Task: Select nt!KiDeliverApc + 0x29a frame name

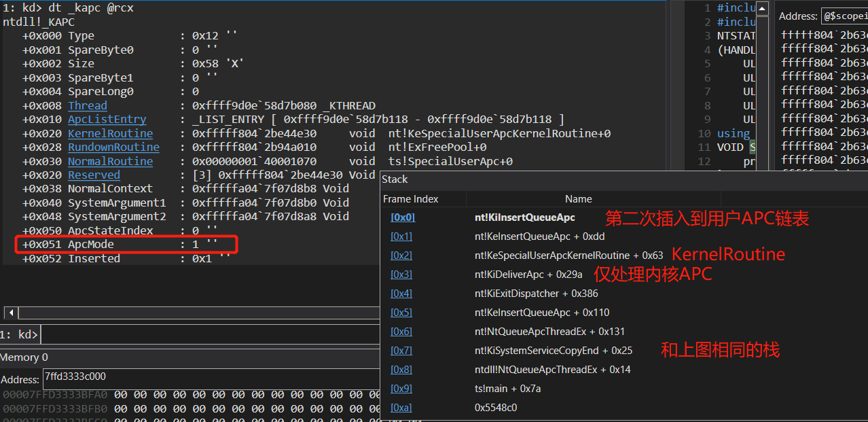Action: point(528,275)
